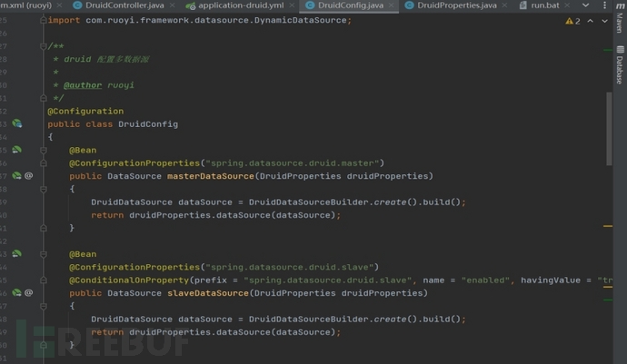Click the warnings indicator showing 2

coord(572,21)
